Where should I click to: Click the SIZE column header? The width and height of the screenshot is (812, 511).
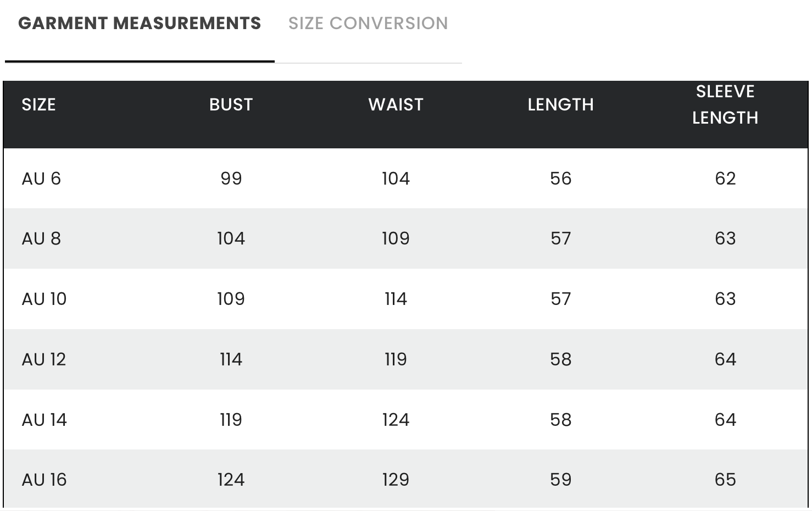38,104
